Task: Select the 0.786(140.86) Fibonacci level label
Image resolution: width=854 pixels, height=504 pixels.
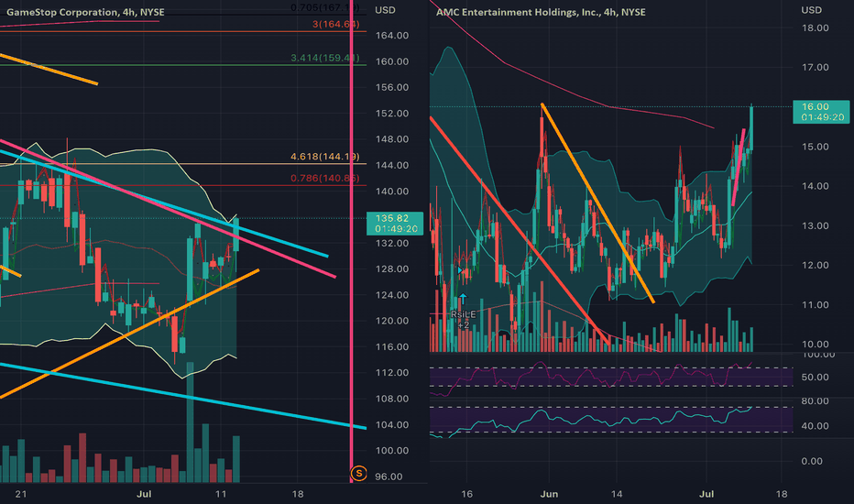Action: 324,178
